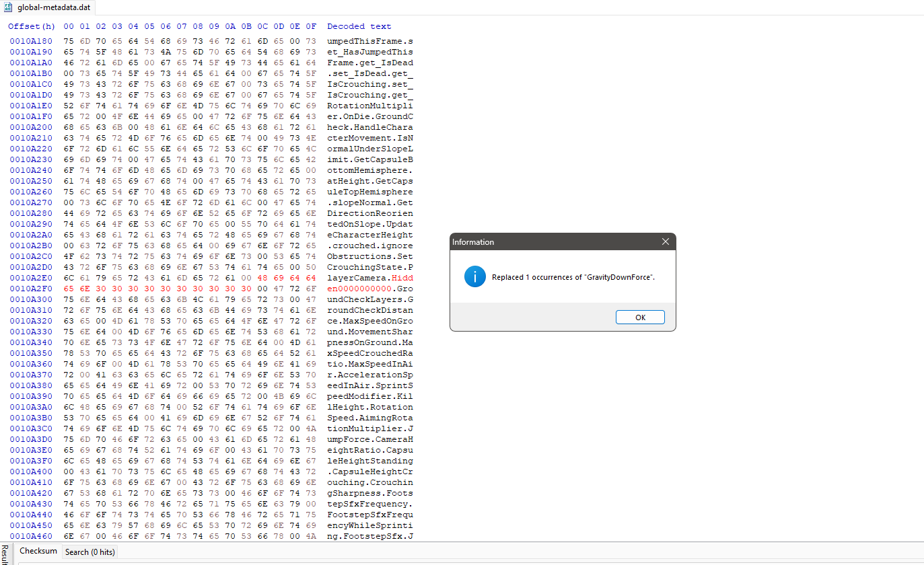Click decoded text 'RotationMultipli'

pyautogui.click(x=370, y=106)
